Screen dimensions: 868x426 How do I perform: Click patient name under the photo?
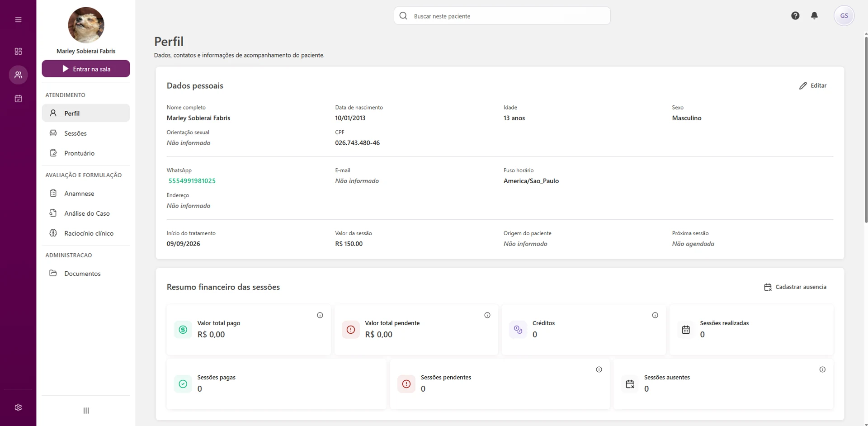coord(86,51)
